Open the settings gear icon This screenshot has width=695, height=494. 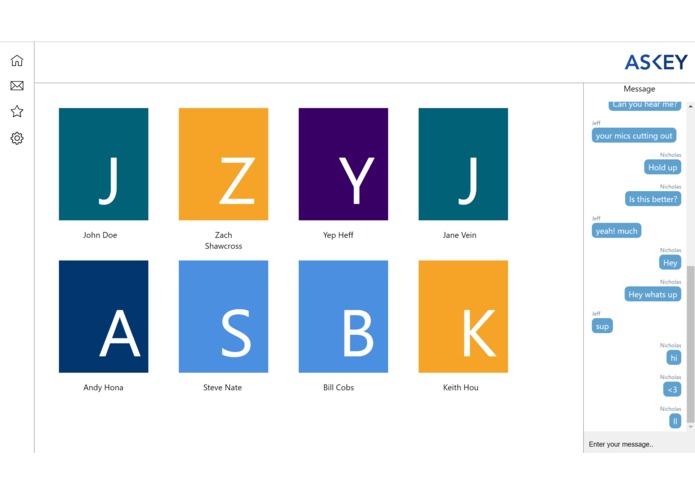17,138
